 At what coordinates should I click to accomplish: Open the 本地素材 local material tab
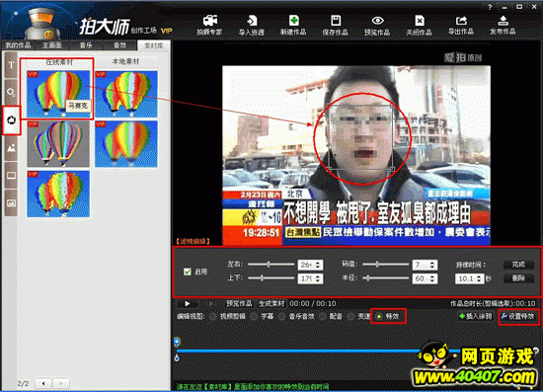(125, 61)
